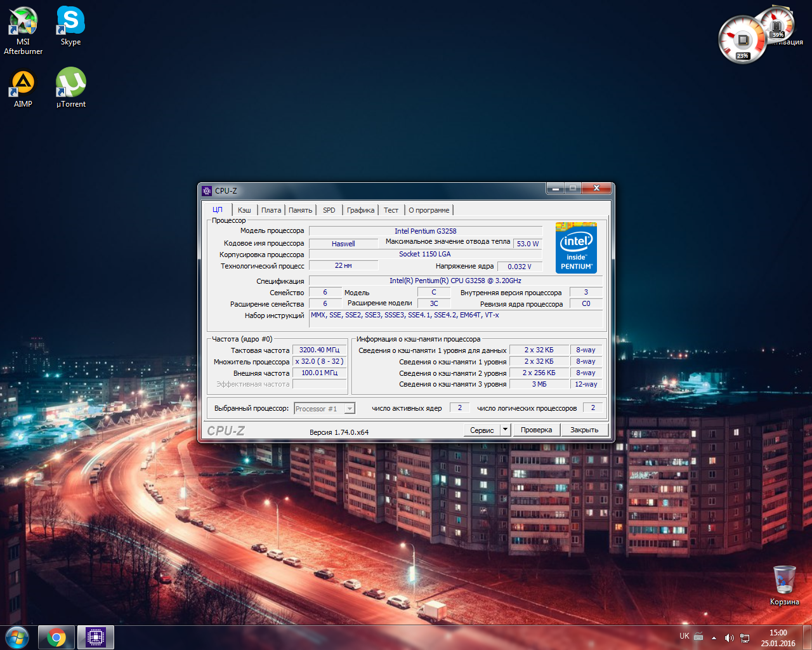
Task: Click the 3 МБ level 3 cache value
Action: point(539,384)
